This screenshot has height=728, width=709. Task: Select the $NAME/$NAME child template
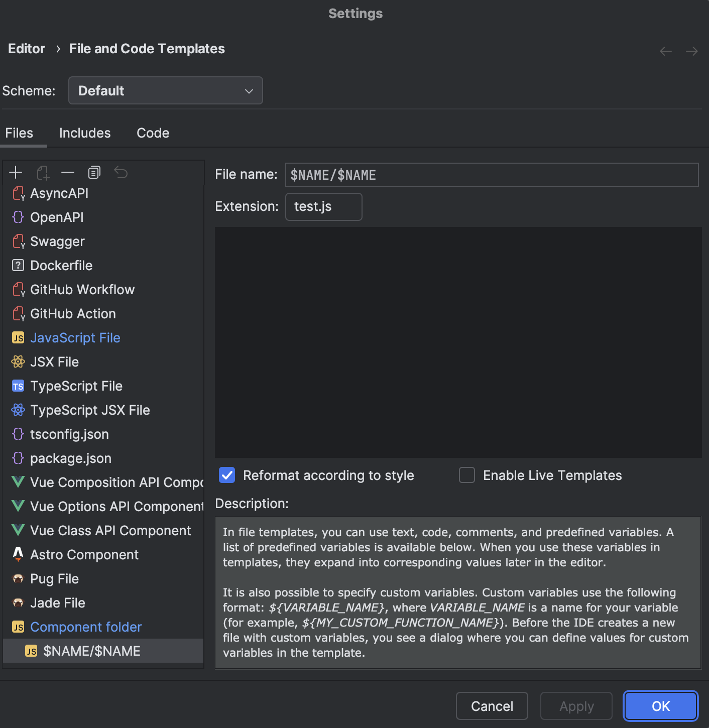click(x=103, y=651)
